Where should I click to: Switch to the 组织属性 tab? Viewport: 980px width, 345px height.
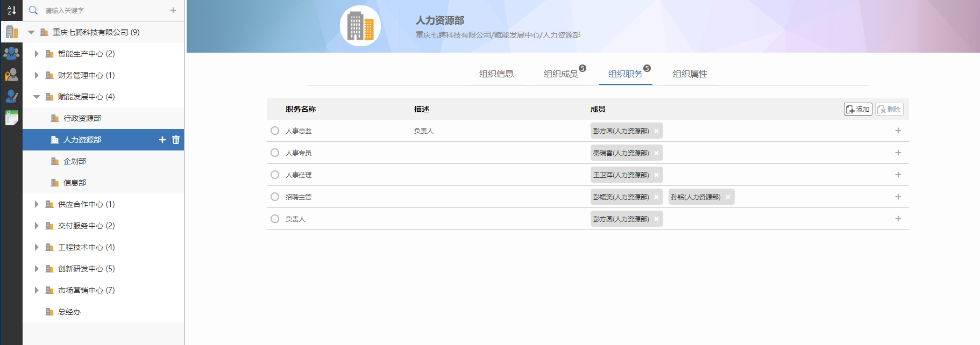point(690,74)
